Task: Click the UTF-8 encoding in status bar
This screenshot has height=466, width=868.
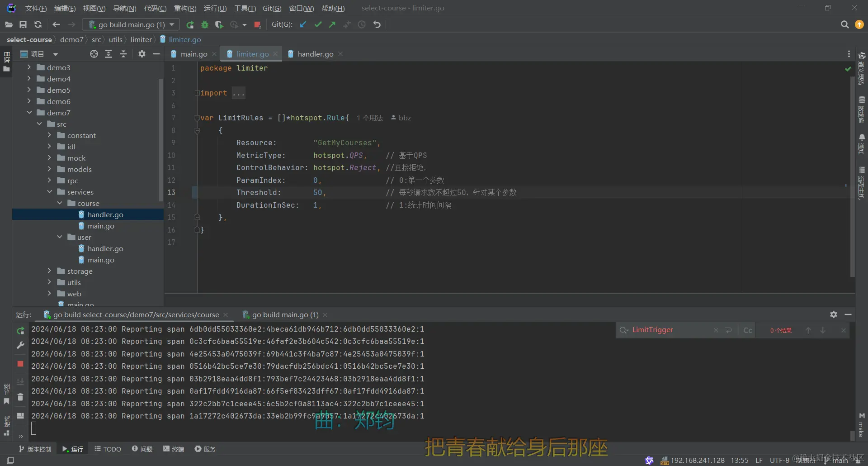Action: pyautogui.click(x=779, y=460)
